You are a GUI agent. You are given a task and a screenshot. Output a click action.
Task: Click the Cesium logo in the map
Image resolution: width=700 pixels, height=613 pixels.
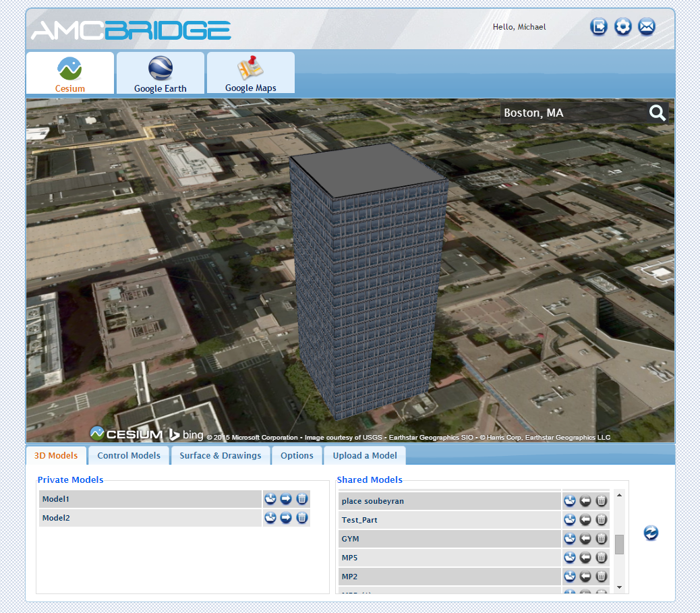pyautogui.click(x=128, y=433)
